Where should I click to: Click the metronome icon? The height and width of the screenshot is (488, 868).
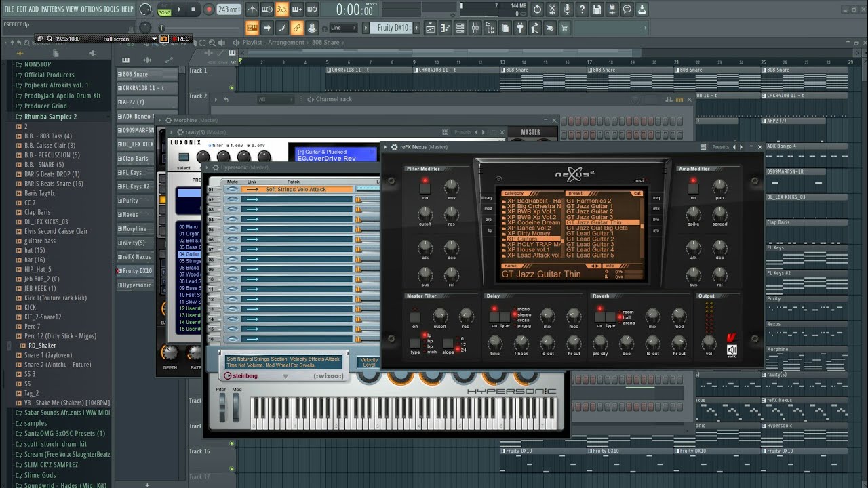pos(252,9)
